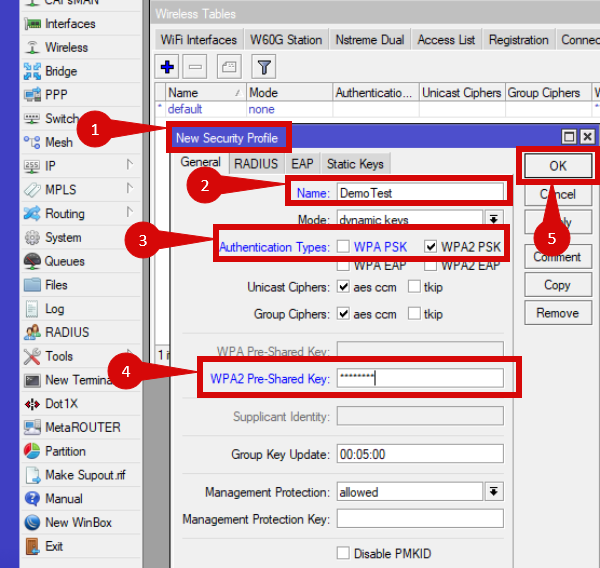Sort by the Name column header
Viewport: 600px width, 568px height.
click(206, 93)
